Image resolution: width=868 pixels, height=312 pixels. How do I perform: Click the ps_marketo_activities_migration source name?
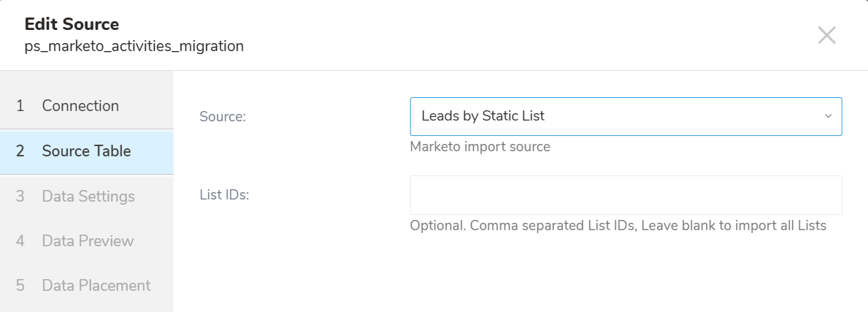(x=134, y=47)
